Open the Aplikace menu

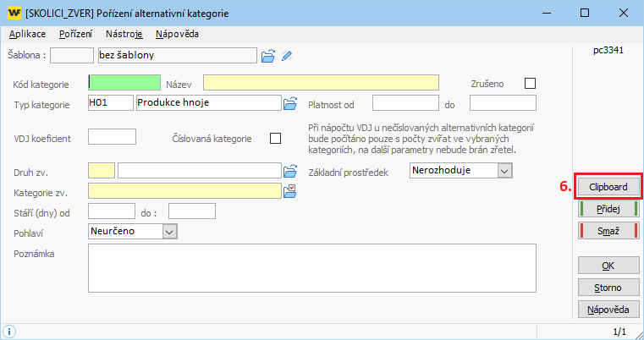click(x=27, y=34)
